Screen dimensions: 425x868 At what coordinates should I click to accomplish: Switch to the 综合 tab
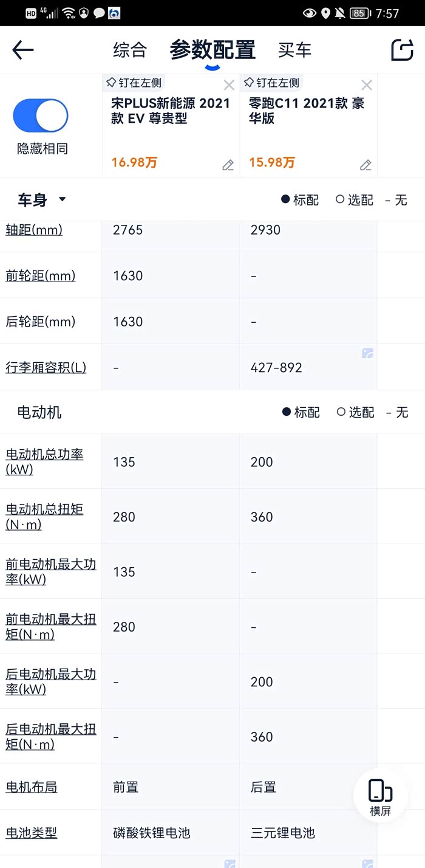(x=130, y=50)
